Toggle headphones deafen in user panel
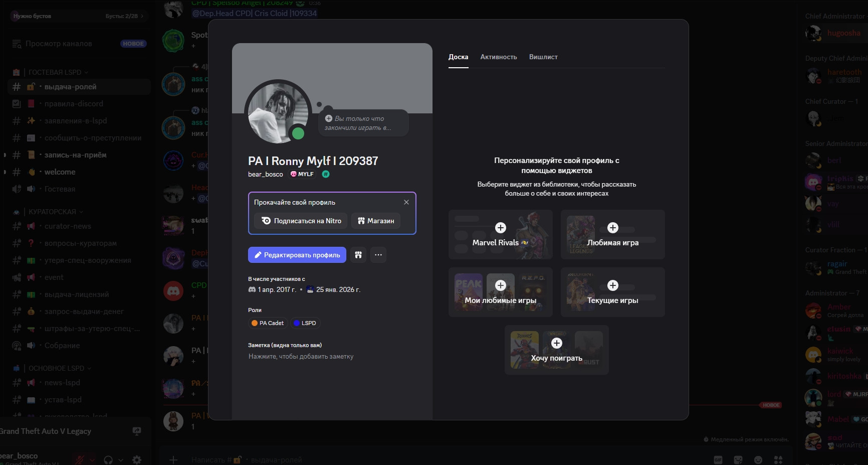 (108, 459)
